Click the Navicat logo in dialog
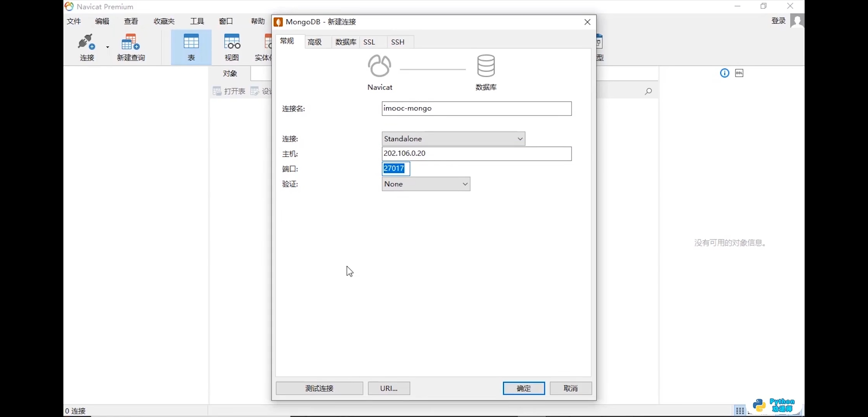 380,66
